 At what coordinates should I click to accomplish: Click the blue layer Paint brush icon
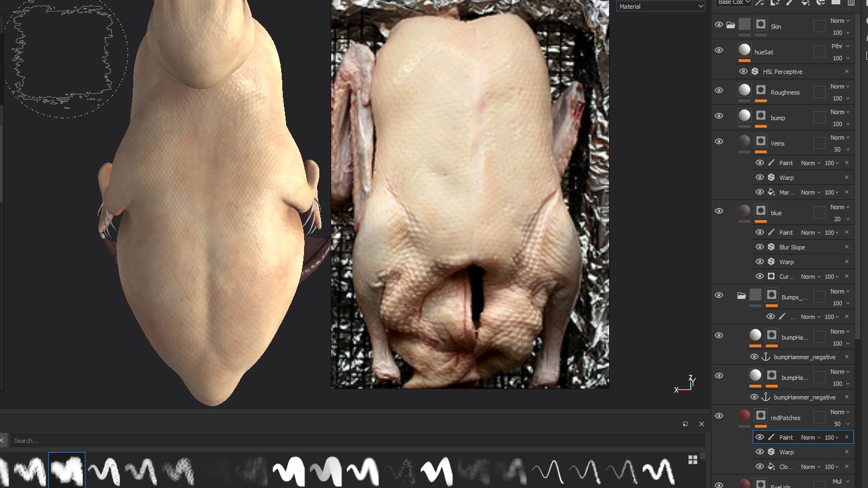(x=771, y=232)
